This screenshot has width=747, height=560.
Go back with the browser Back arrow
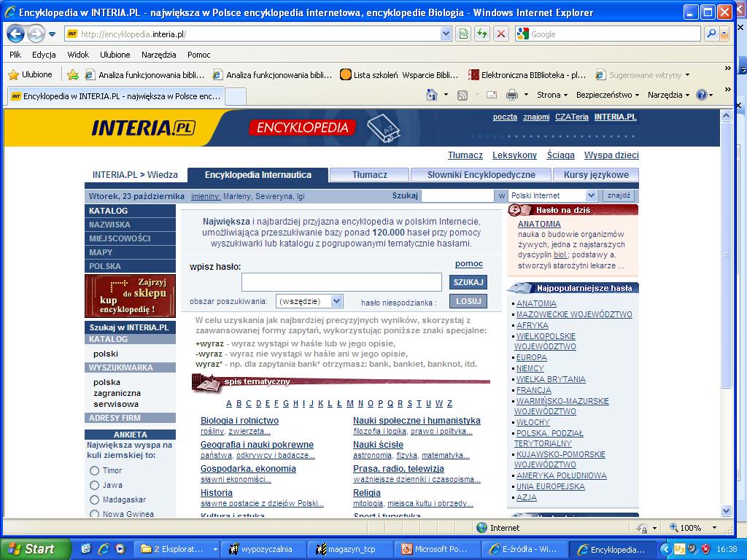coord(16,34)
